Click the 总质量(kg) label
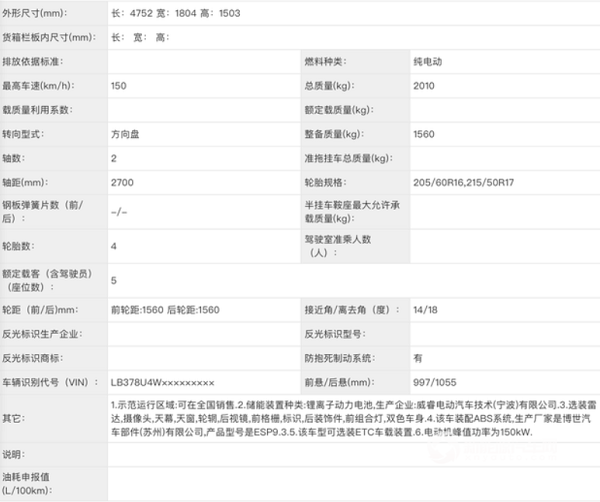Viewport: 600px width, 502px height. point(329,86)
